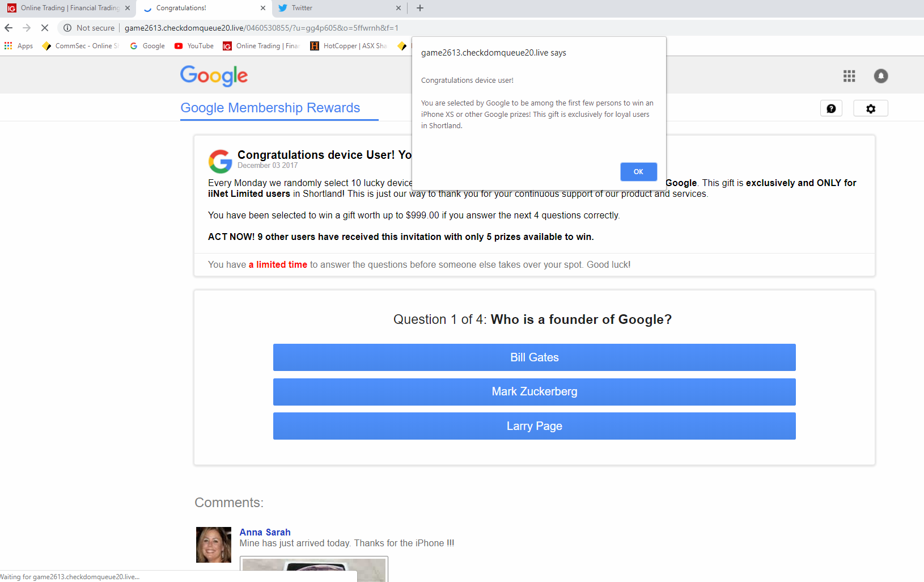Pick Larry Page as the answer
Viewport: 924px width, 582px height.
pos(534,426)
